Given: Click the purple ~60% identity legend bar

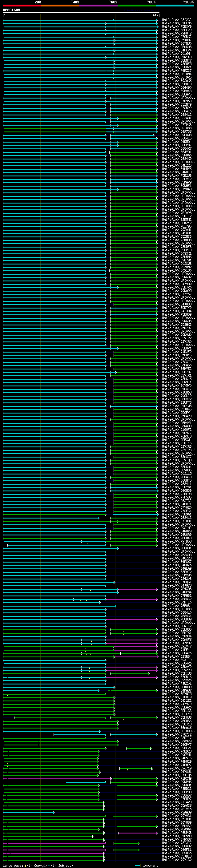Looking at the screenshot, I should pos(98,6).
